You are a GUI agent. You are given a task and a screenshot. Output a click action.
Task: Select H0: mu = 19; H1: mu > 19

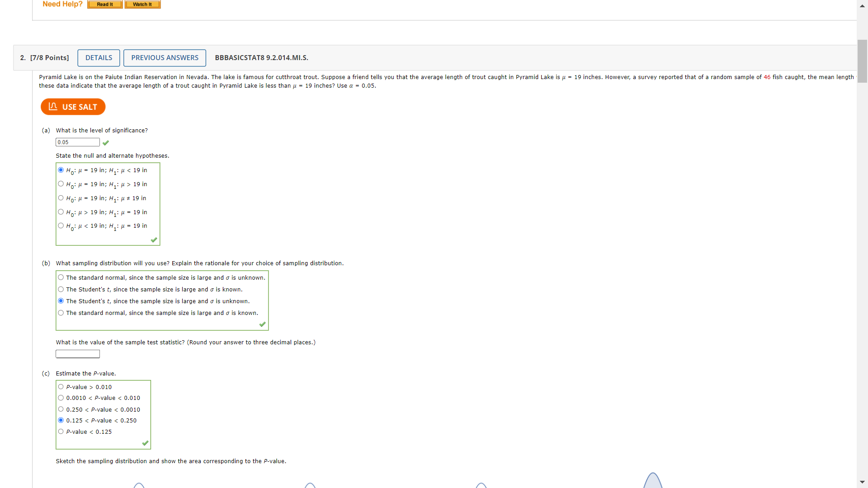(x=61, y=183)
